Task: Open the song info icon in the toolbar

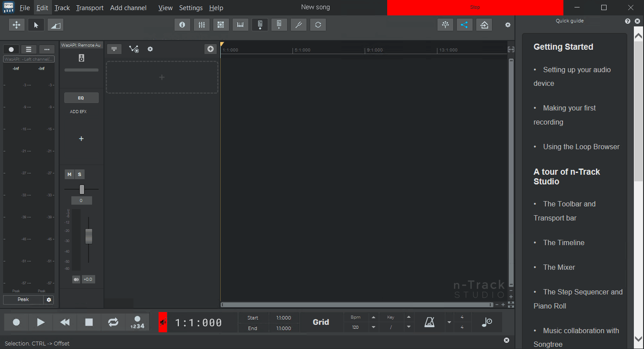Action: (182, 25)
